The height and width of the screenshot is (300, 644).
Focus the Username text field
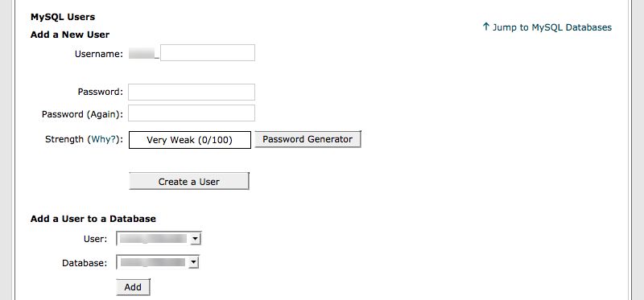pyautogui.click(x=208, y=53)
